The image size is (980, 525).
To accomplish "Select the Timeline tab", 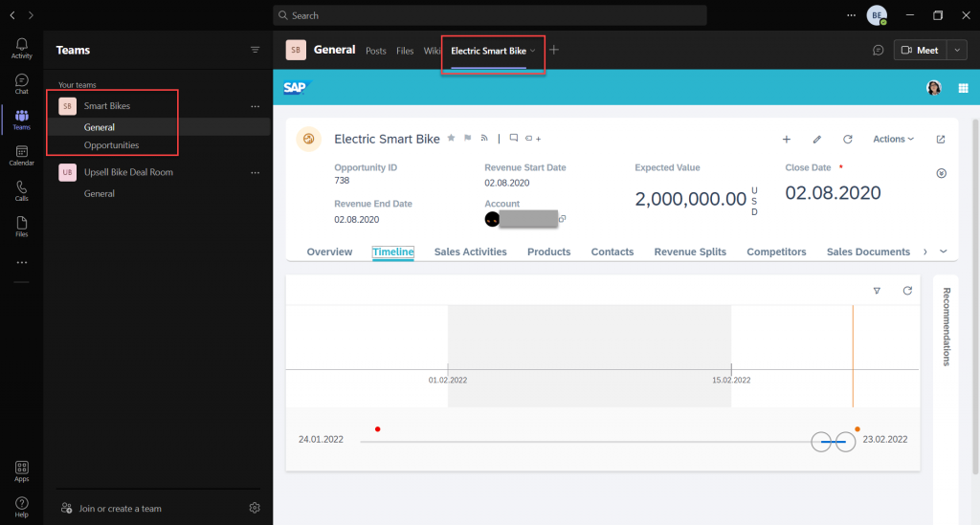I will point(393,252).
